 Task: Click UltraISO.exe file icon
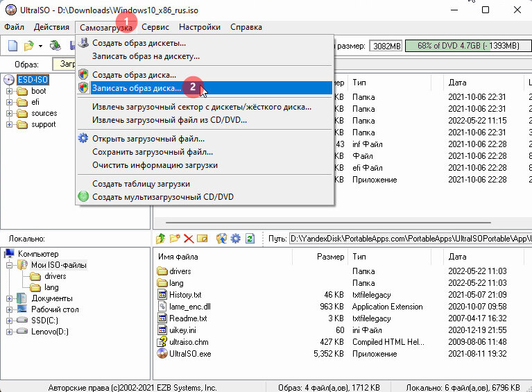tap(162, 353)
